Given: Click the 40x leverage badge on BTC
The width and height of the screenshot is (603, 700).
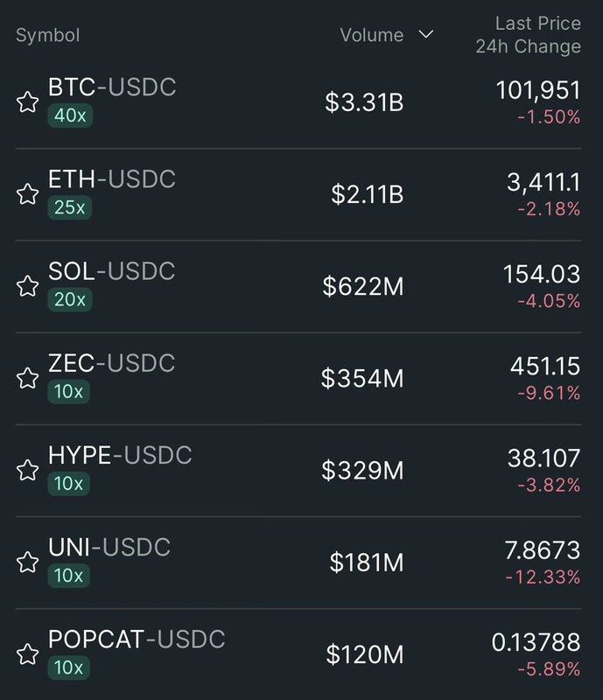Looking at the screenshot, I should click(70, 115).
